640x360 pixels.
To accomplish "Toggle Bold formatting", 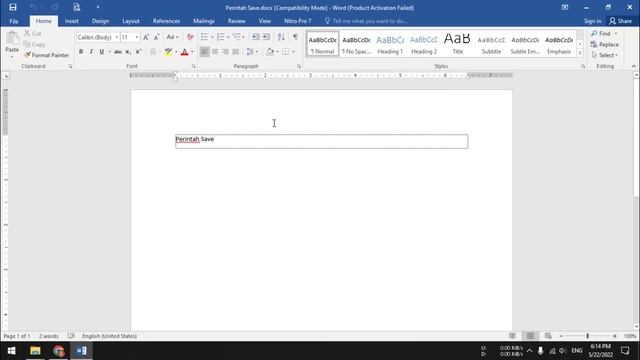I will coord(81,52).
